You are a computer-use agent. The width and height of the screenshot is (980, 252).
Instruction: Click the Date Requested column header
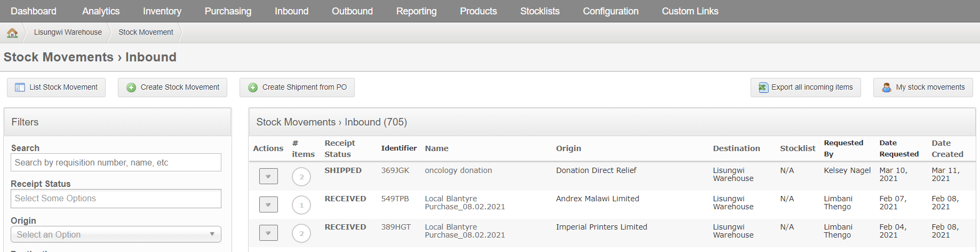(899, 148)
